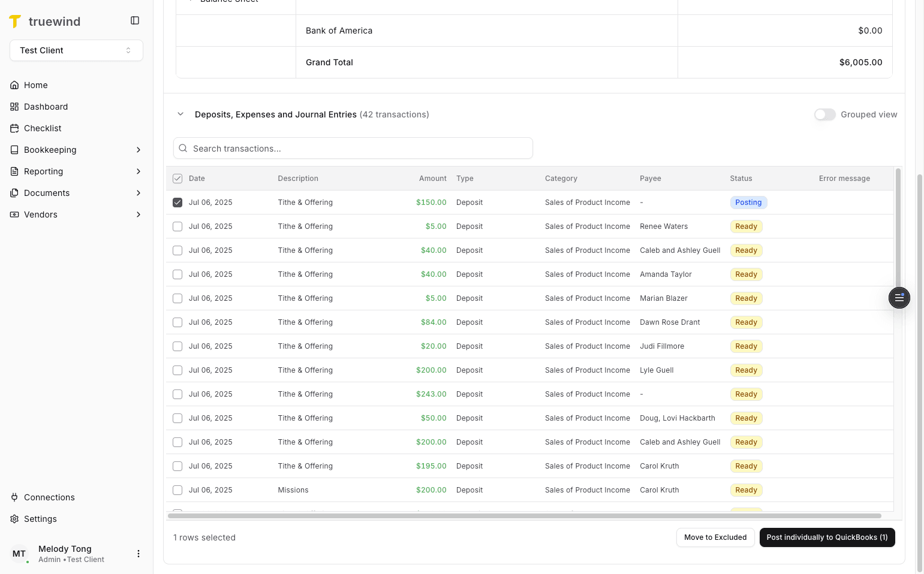This screenshot has height=574, width=924.
Task: Check the Lyle Guell row checkbox
Action: tap(177, 370)
